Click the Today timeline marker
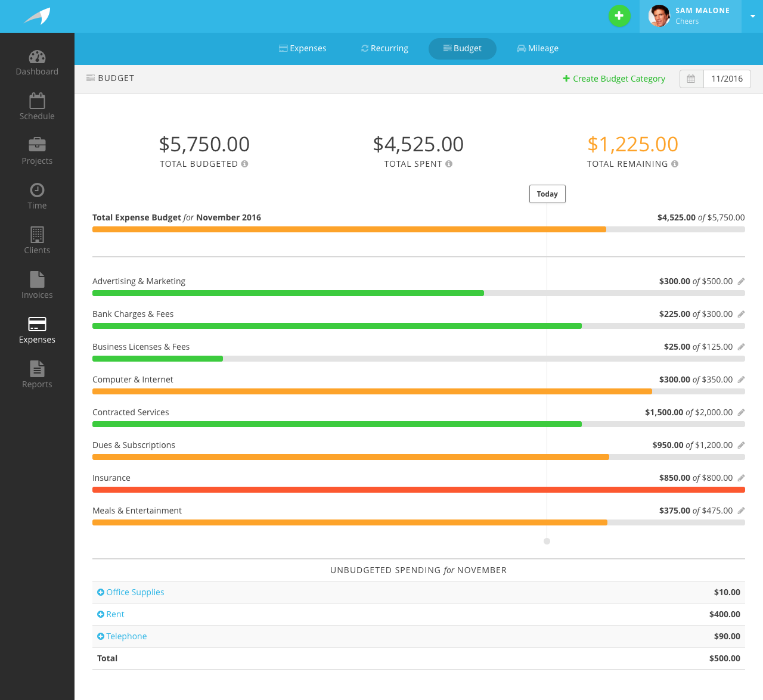The width and height of the screenshot is (763, 700). (547, 194)
